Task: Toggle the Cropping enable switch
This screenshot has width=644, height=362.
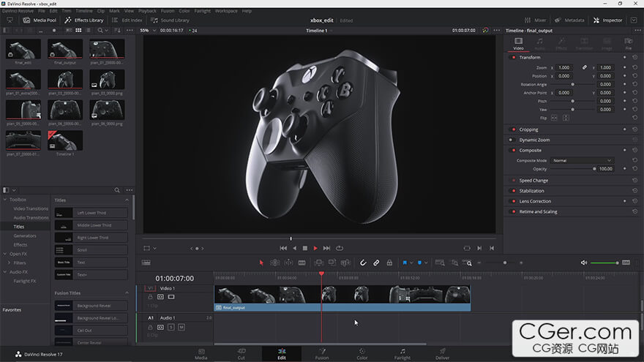Action: point(512,129)
